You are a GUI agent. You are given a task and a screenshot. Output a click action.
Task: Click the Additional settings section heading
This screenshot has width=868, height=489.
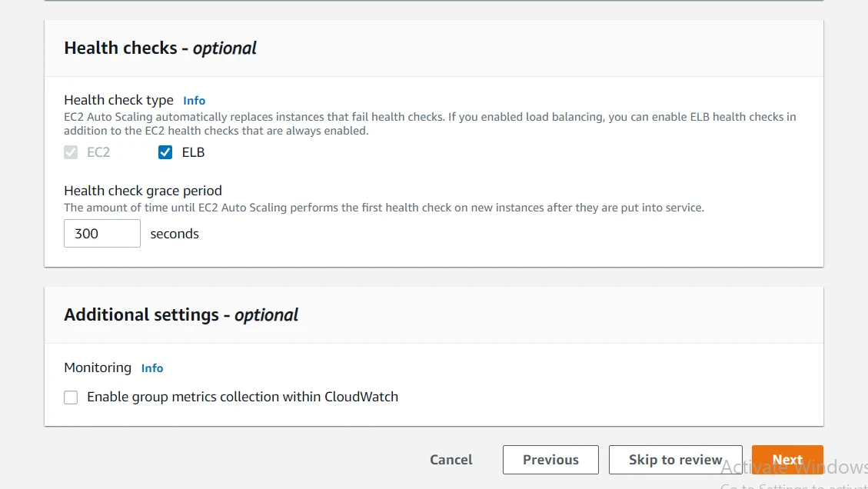pyautogui.click(x=181, y=314)
